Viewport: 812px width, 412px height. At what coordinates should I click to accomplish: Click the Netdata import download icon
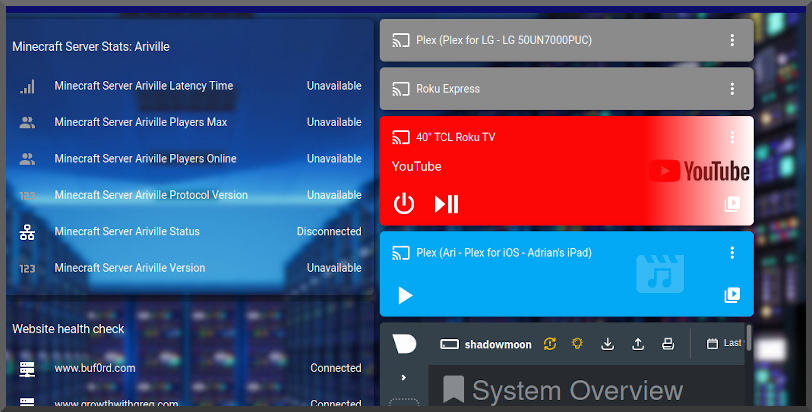click(607, 344)
